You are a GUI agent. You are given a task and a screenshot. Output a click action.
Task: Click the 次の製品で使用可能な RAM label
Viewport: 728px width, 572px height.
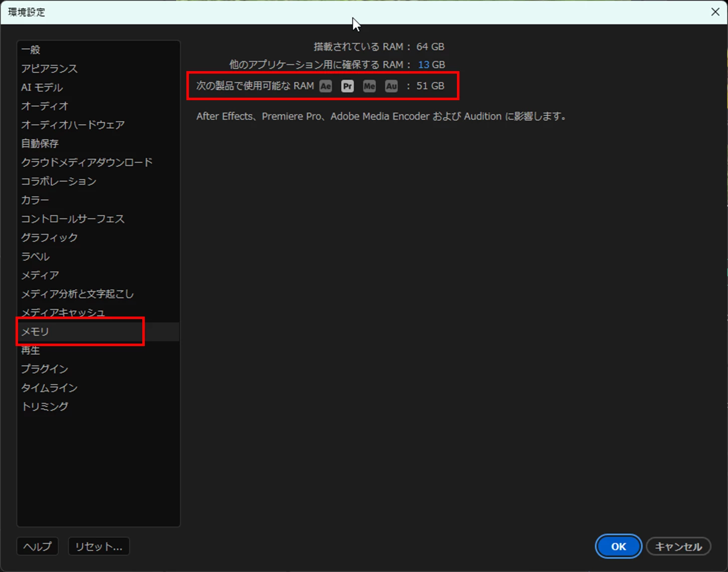[255, 86]
